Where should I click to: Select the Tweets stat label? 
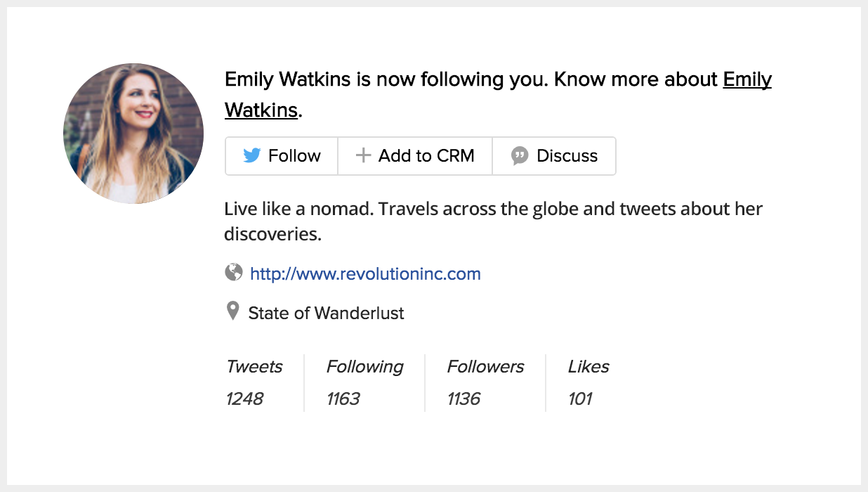click(x=254, y=367)
